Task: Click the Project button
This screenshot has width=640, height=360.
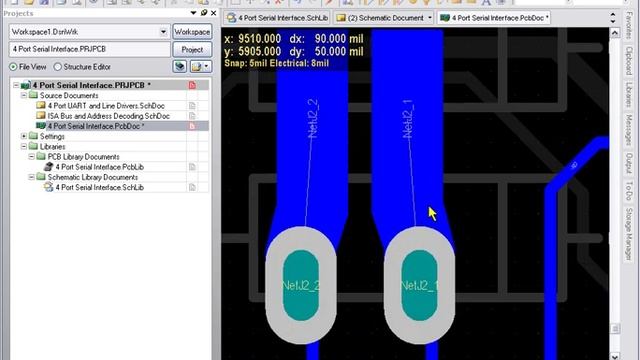Action: pos(192,49)
